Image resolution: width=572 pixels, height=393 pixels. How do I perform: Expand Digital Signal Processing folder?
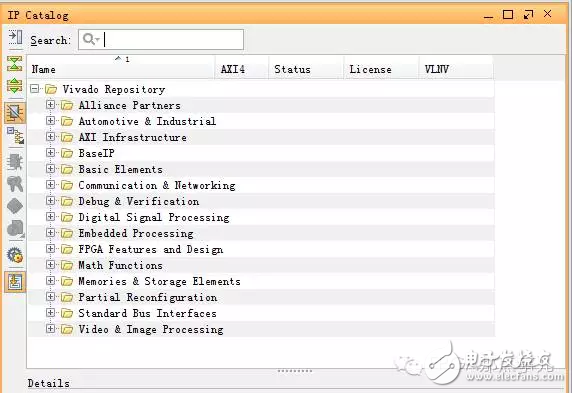[x=51, y=217]
